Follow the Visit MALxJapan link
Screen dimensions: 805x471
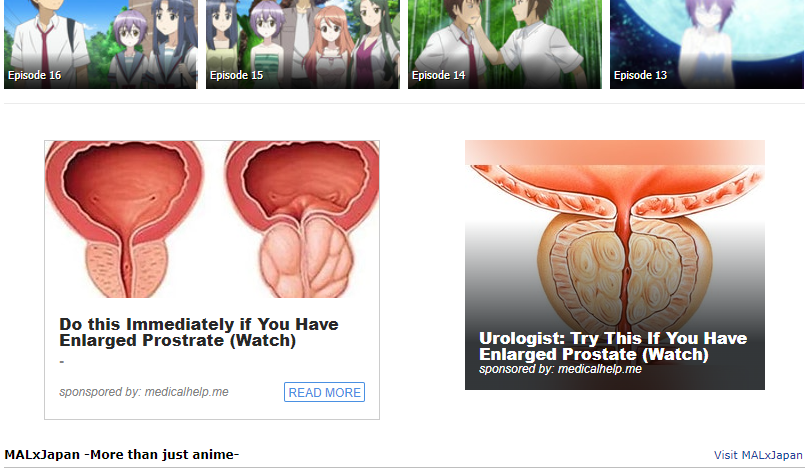click(758, 455)
